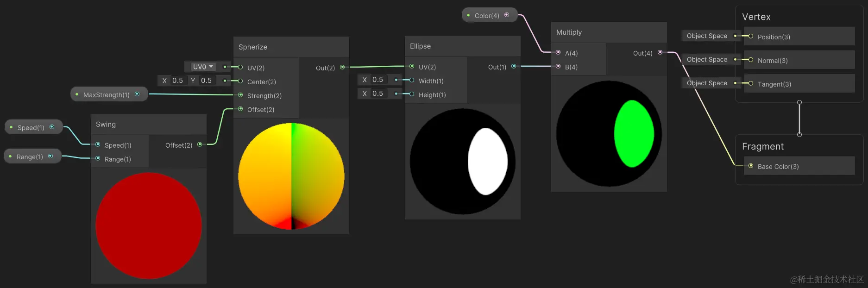Click the Ellipse Height X 0.5 field
Viewport: 868px width, 288px height.
pos(378,94)
